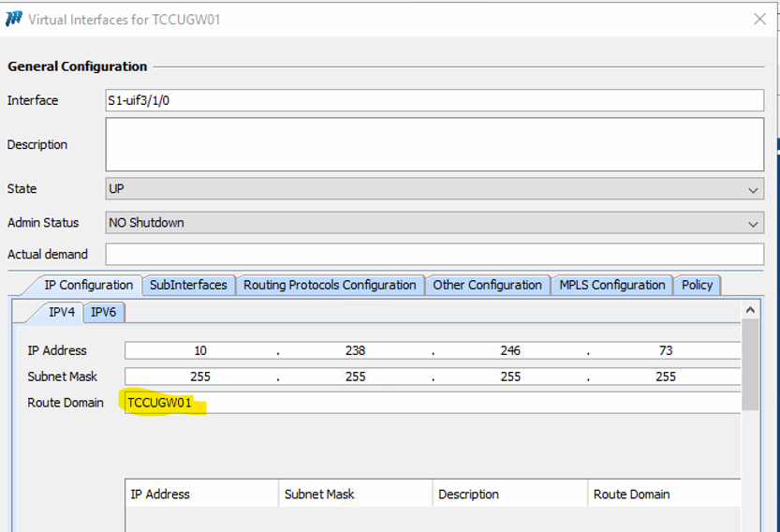This screenshot has height=532, width=780.
Task: Click the Interface name field
Action: [x=434, y=100]
